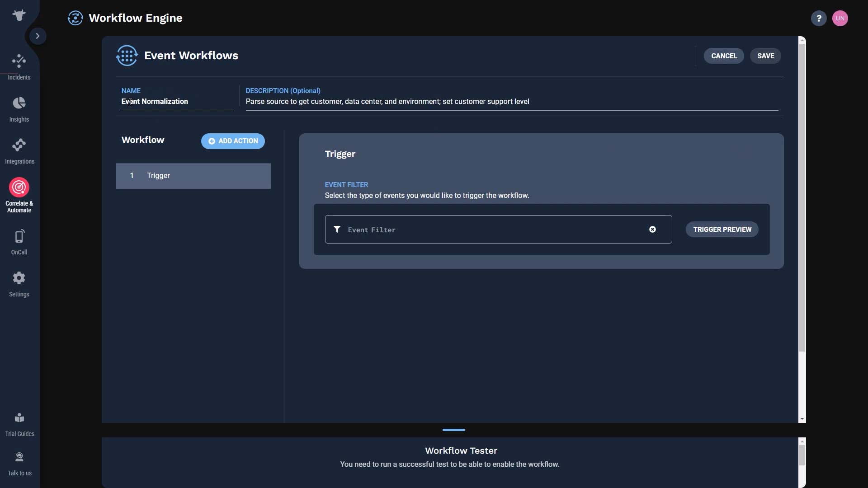Click the Integrations sidebar icon

[x=19, y=151]
